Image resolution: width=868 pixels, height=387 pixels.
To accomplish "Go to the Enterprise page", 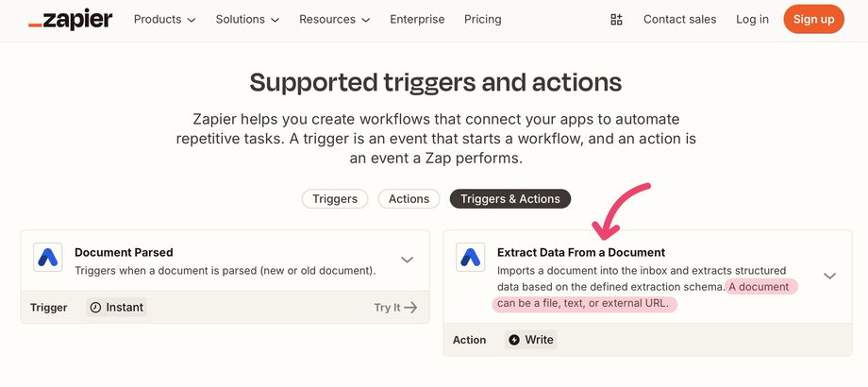I will pyautogui.click(x=417, y=19).
